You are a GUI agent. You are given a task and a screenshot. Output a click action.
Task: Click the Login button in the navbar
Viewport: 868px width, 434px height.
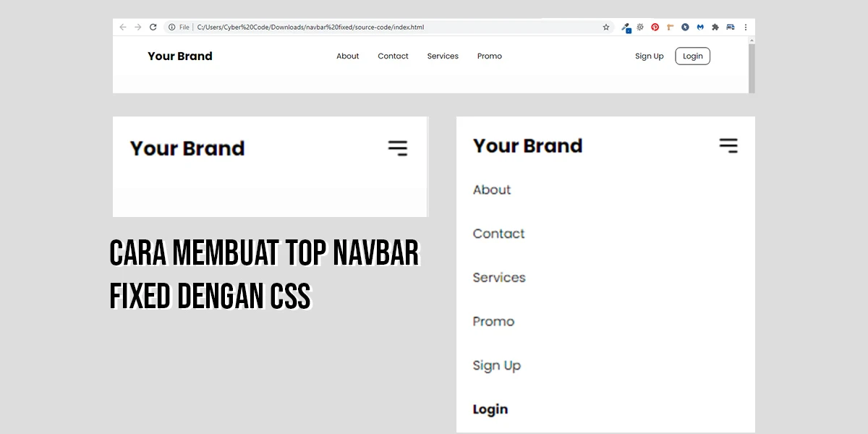692,56
